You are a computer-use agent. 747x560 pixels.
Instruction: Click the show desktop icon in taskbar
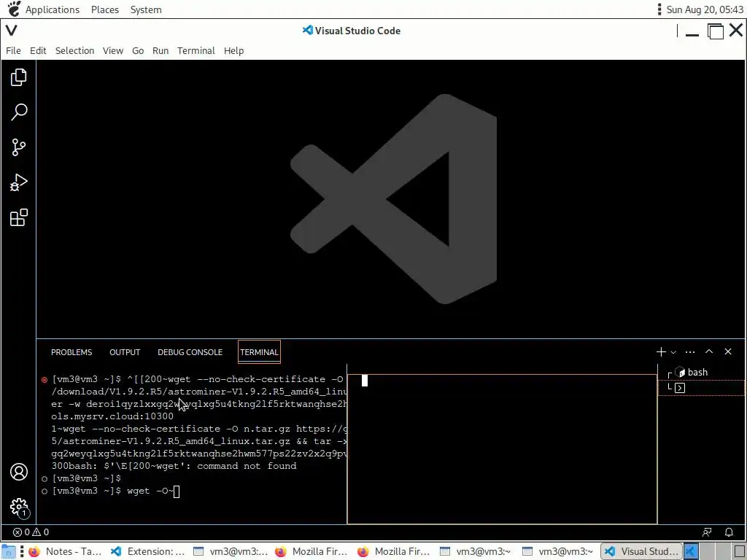pyautogui.click(x=9, y=551)
